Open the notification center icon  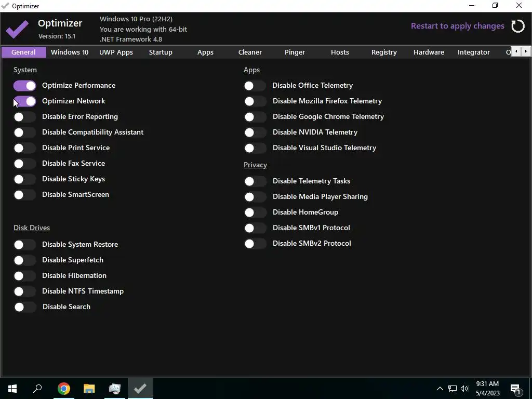click(x=515, y=389)
